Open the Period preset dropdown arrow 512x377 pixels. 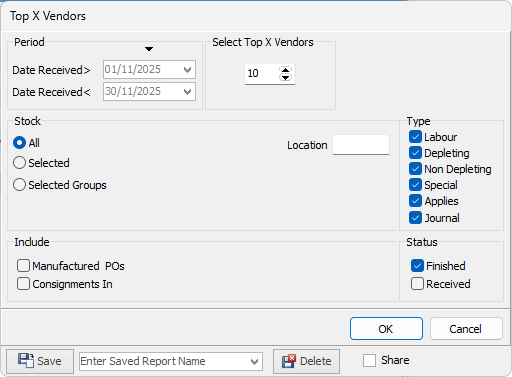[x=149, y=49]
